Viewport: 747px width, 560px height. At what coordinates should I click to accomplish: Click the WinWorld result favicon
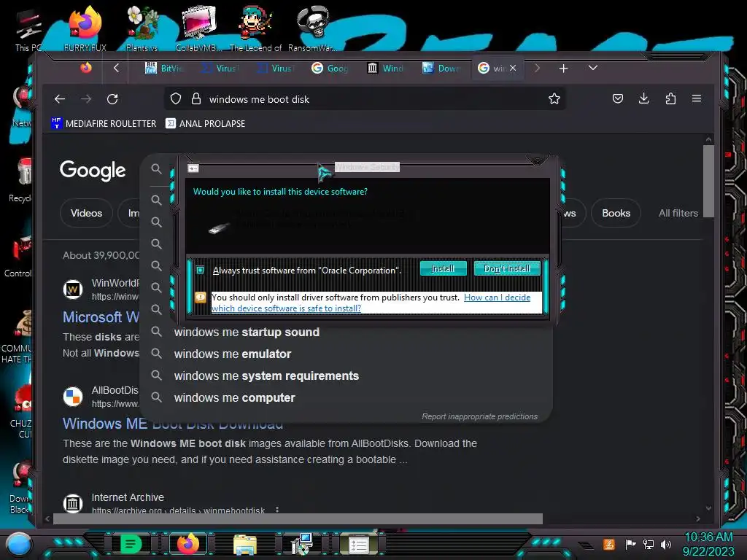(x=73, y=289)
